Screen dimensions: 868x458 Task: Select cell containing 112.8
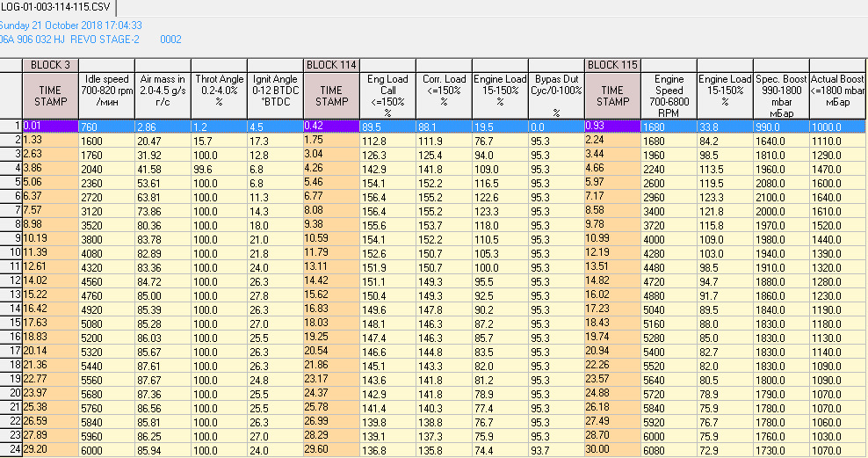[387, 142]
